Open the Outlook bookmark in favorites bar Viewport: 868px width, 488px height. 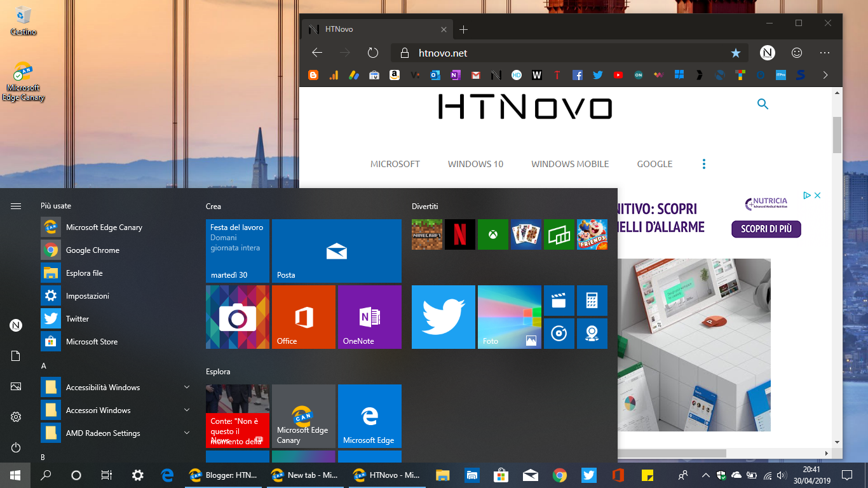tap(435, 75)
